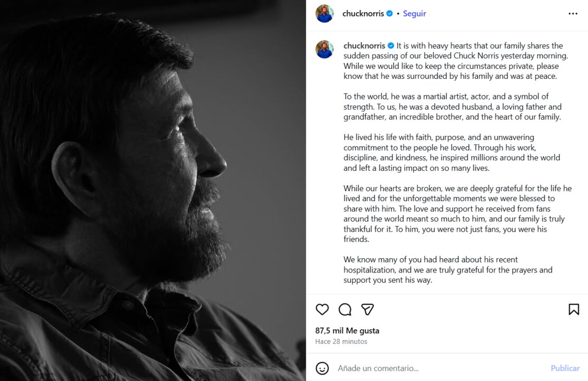Click the caption paragraph about recent hospitalization
Viewport: 588px width, 381px height.
(x=447, y=270)
